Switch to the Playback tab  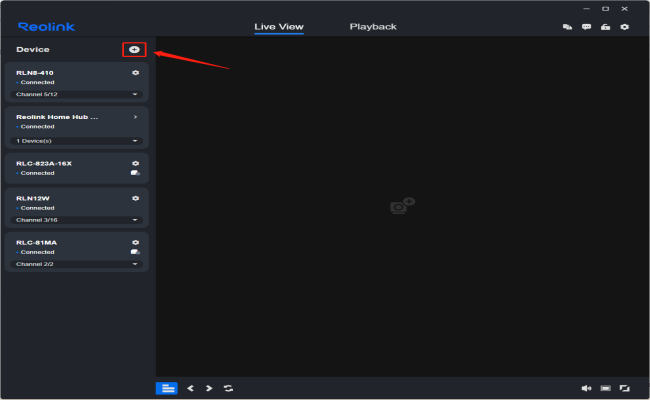tap(373, 27)
